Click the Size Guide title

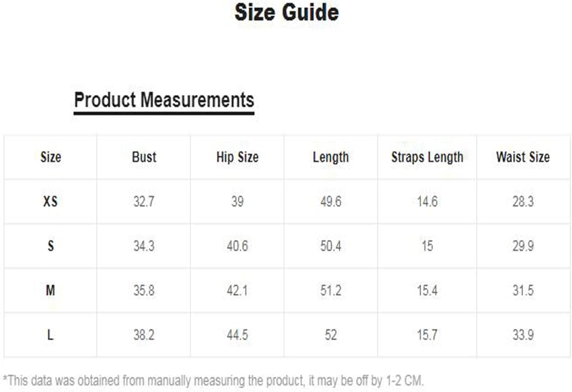(286, 12)
